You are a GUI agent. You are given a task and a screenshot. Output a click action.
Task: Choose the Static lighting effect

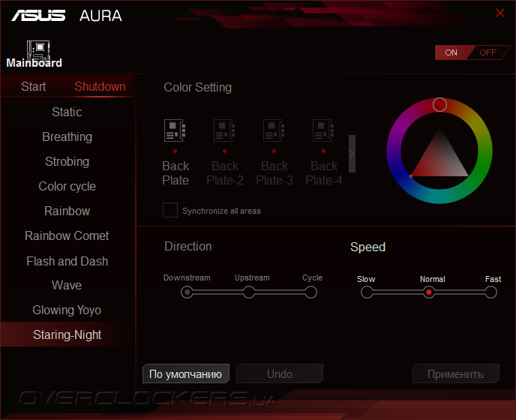point(67,112)
